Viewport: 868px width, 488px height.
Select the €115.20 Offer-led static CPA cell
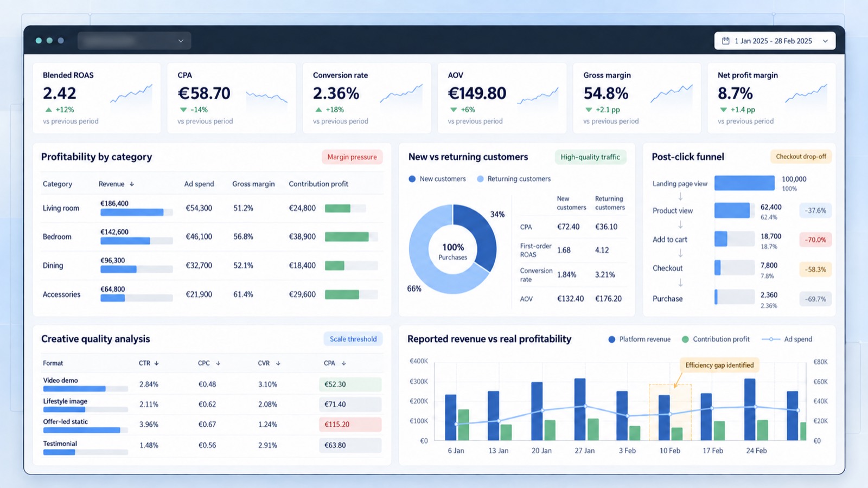pos(350,425)
